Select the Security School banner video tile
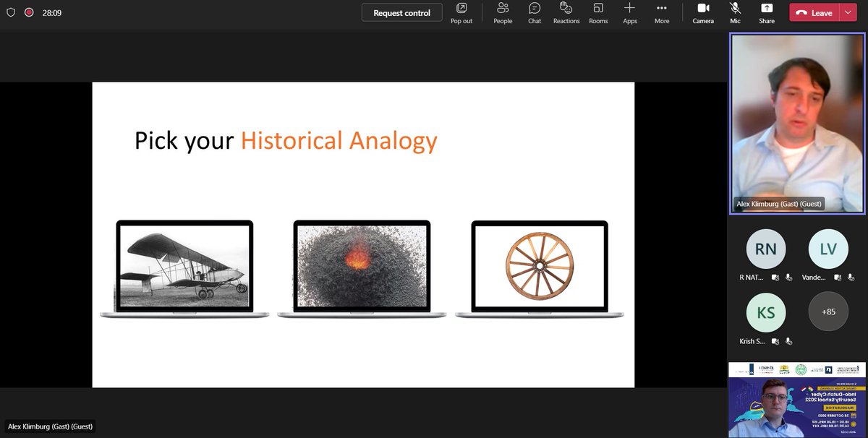 (x=796, y=400)
